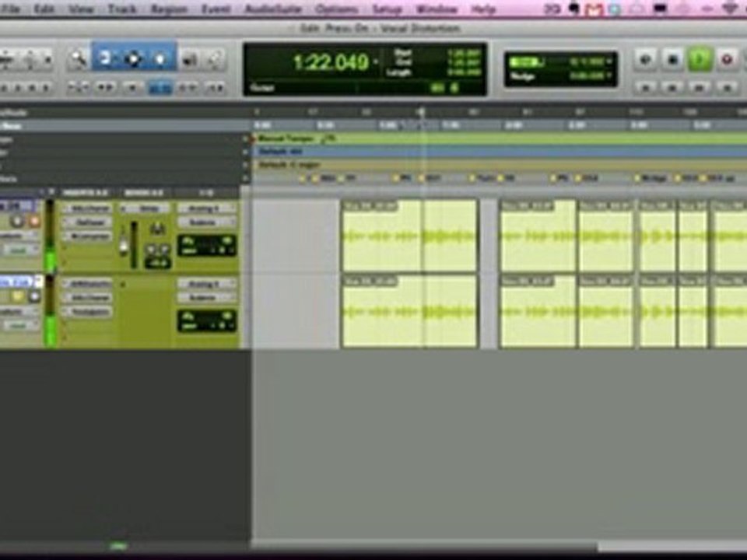Open the Setup menu
The height and width of the screenshot is (560, 747).
click(x=387, y=9)
